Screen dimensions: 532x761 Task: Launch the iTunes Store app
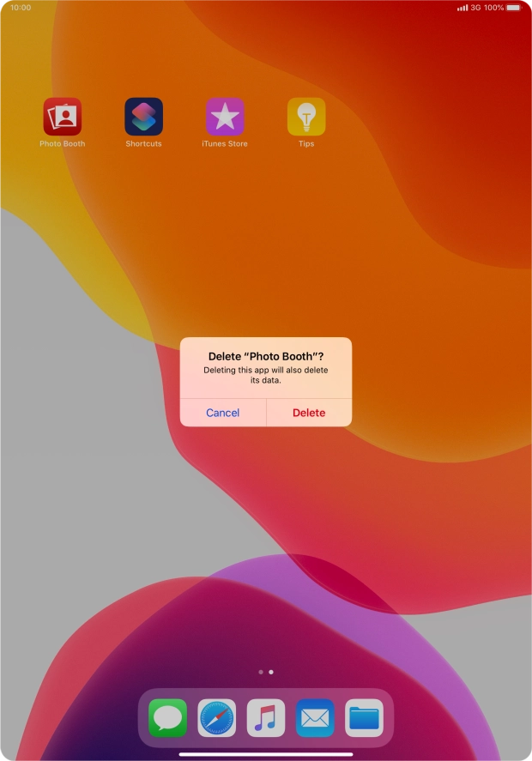[x=225, y=117]
